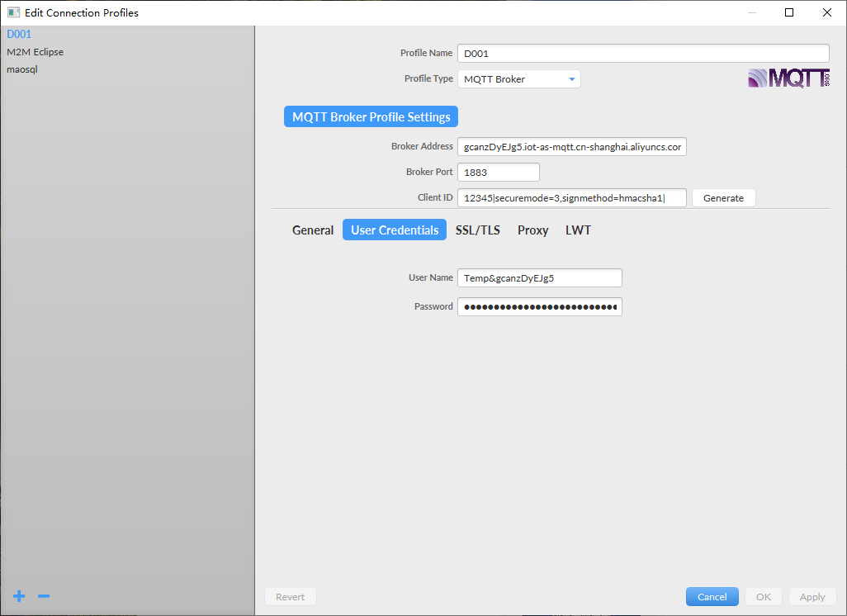847x616 pixels.
Task: Open the Profile Type dropdown
Action: coord(518,79)
